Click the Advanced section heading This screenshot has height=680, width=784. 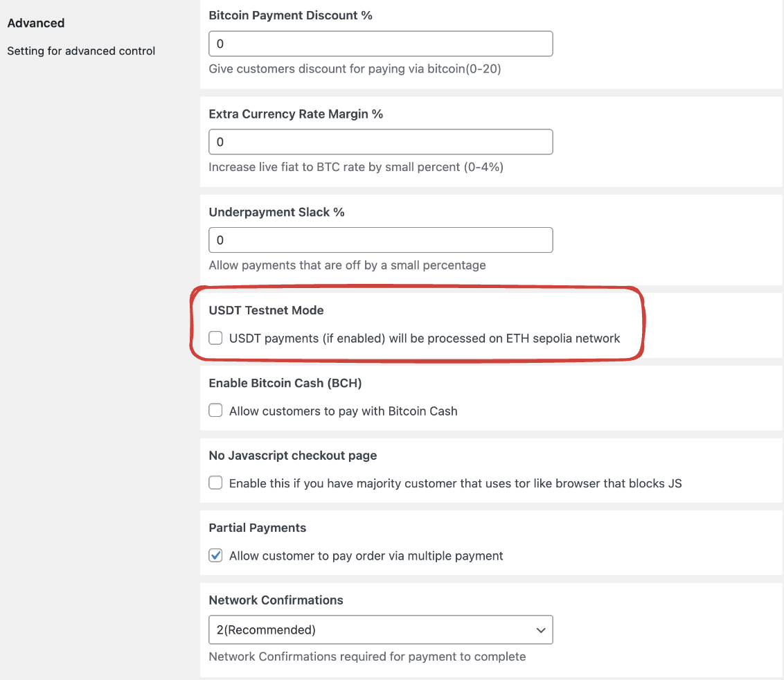[36, 23]
